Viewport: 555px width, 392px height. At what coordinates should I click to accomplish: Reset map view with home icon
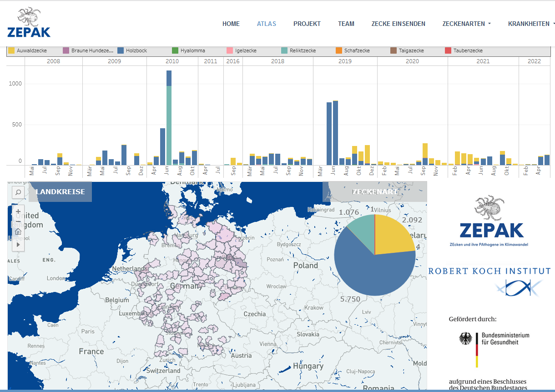coord(18,232)
